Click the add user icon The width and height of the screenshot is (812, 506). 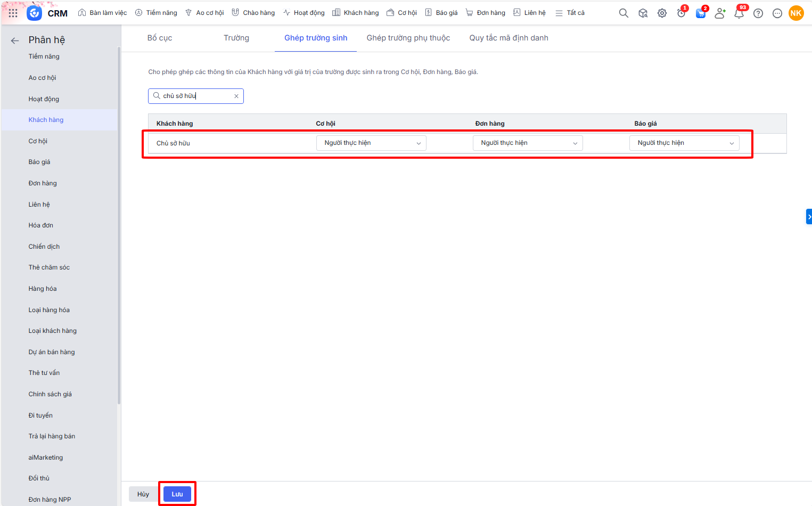(x=720, y=13)
